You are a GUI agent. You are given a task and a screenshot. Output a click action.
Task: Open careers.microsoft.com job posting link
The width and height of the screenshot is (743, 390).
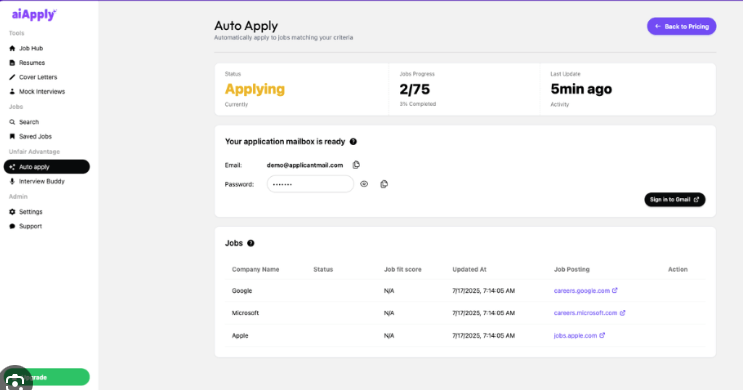[x=589, y=313]
